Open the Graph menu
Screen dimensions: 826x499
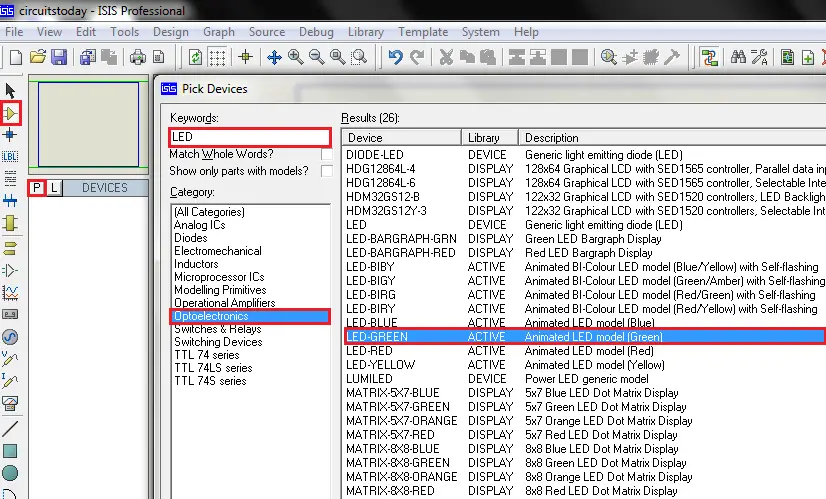pos(219,32)
